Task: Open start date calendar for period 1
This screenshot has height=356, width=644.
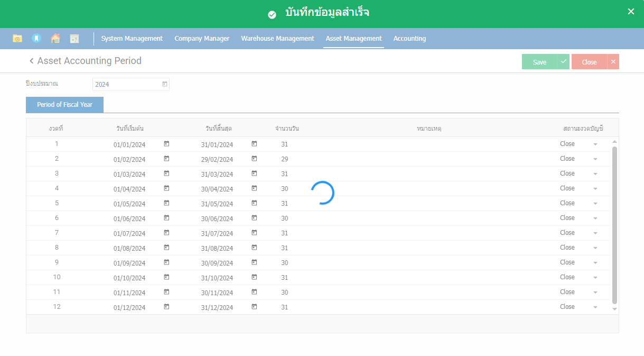Action: coord(166,144)
